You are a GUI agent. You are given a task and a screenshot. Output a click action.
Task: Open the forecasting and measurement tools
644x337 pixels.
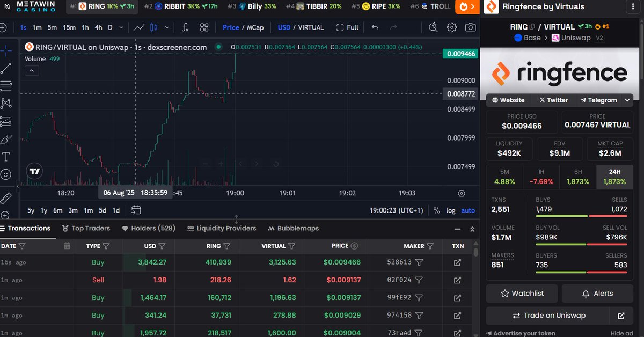point(6,121)
